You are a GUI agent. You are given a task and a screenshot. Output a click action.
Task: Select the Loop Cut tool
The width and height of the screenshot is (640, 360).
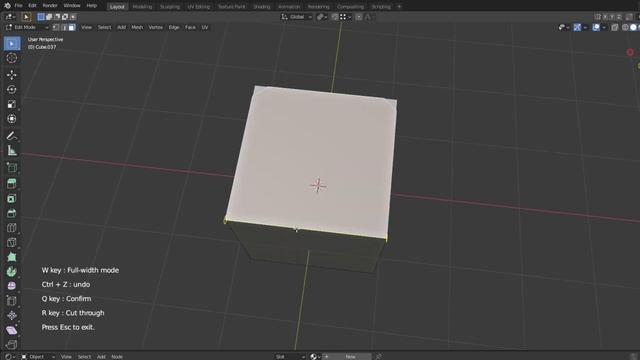click(x=12, y=228)
